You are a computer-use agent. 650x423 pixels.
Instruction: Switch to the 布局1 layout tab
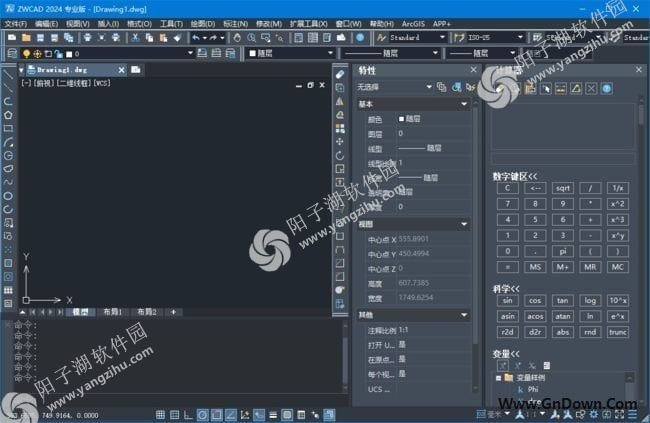tap(112, 312)
